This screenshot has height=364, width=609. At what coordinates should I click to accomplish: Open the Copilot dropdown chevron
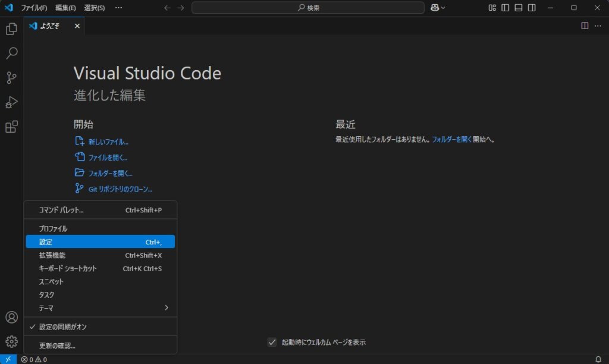coord(442,8)
